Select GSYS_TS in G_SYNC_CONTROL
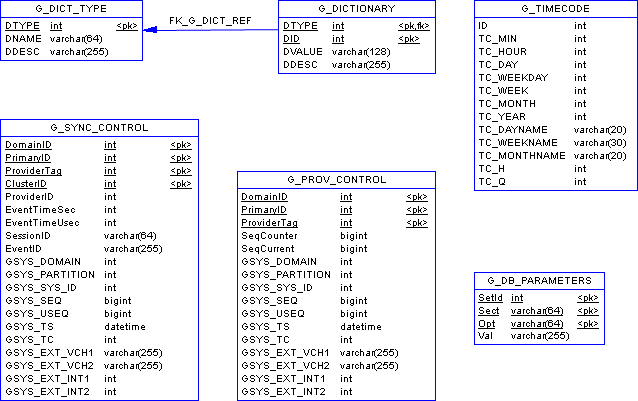 [29, 327]
